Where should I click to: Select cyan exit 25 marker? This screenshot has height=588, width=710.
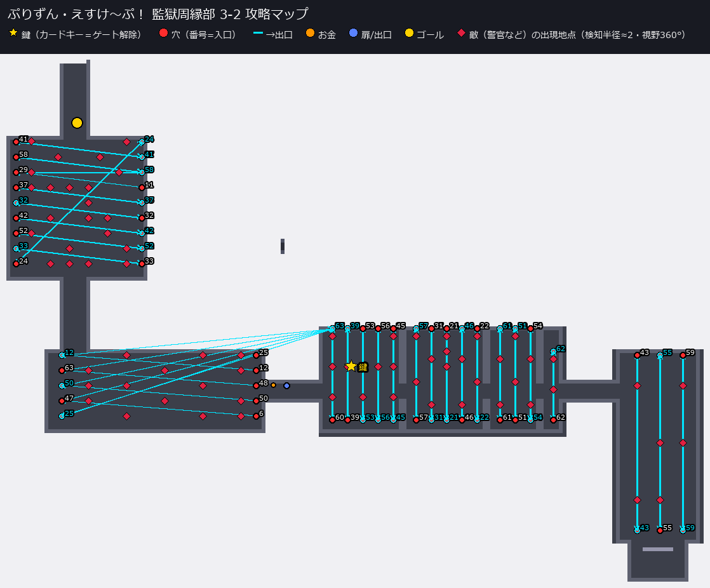62,416
